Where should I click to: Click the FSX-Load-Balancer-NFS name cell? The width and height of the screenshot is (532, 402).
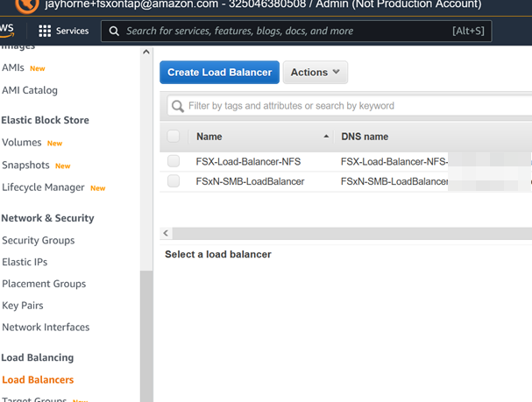click(248, 162)
